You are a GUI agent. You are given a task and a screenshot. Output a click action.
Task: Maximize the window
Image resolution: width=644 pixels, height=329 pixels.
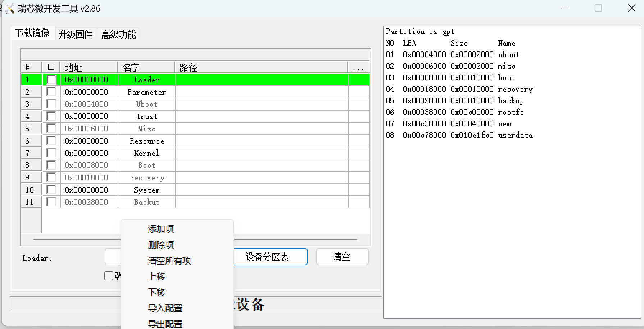pos(598,8)
